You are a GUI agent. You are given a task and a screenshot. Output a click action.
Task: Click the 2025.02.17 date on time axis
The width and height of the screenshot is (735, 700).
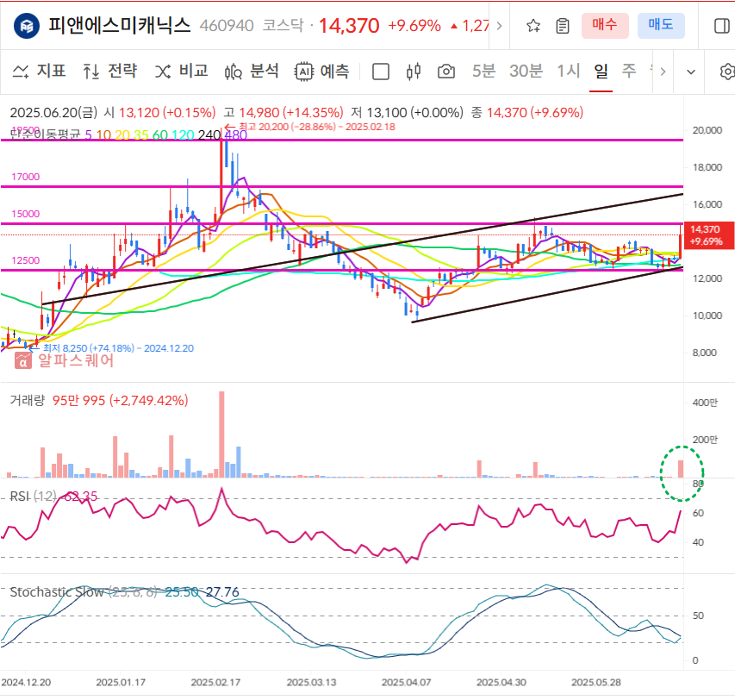[x=215, y=682]
